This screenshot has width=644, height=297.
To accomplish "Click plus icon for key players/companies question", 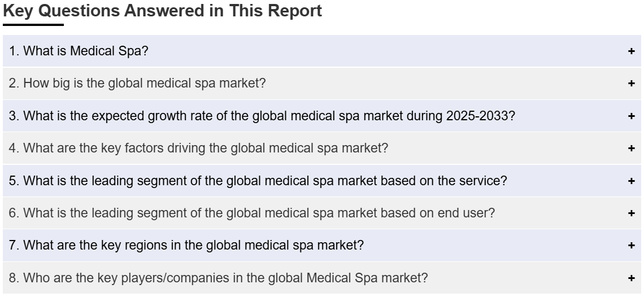I will pyautogui.click(x=631, y=278).
